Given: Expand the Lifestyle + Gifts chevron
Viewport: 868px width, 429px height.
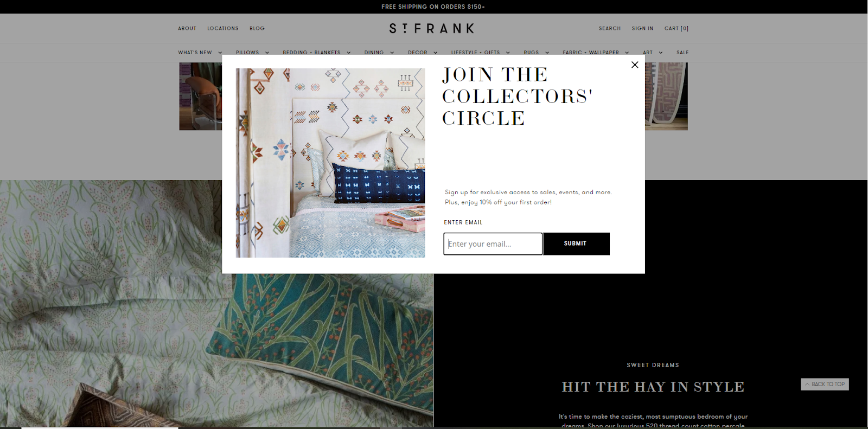Looking at the screenshot, I should pyautogui.click(x=508, y=53).
